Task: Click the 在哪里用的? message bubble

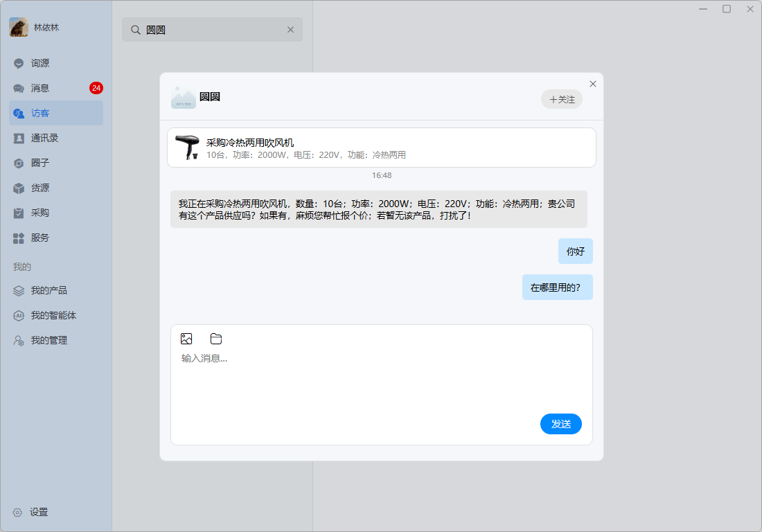Action: pos(558,287)
